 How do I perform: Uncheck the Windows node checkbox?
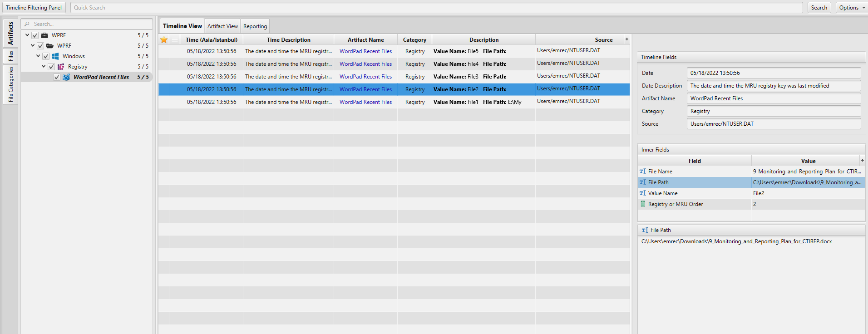click(46, 56)
